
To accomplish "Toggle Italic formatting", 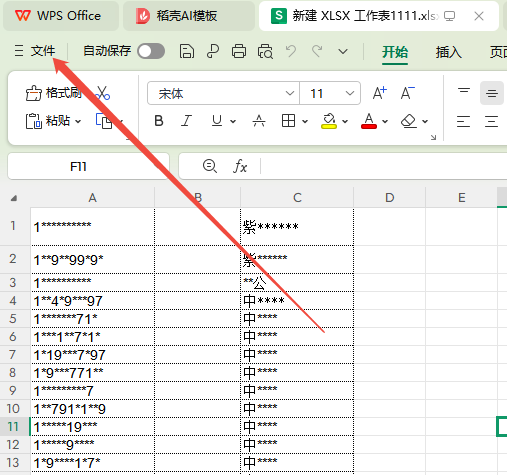I will [x=186, y=121].
